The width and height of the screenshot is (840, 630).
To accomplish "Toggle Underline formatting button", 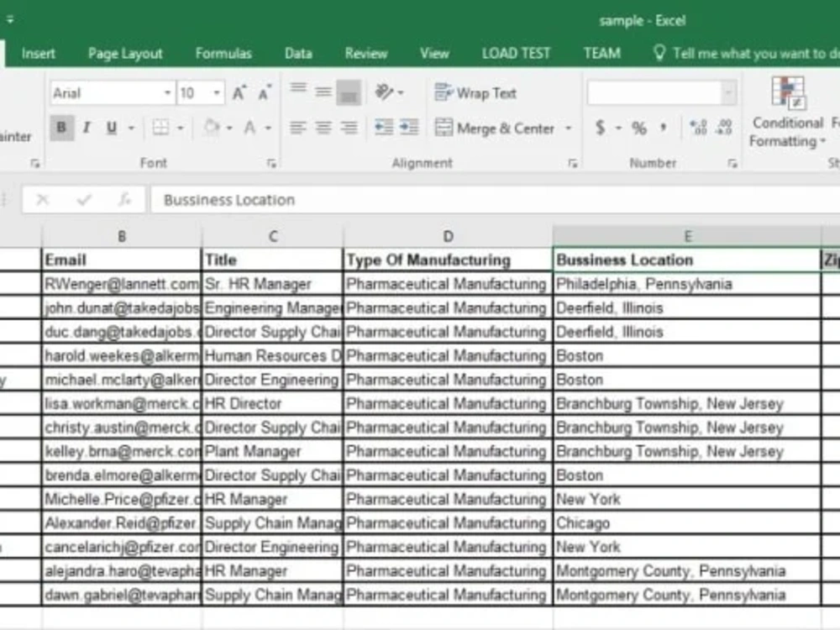I will click(112, 128).
